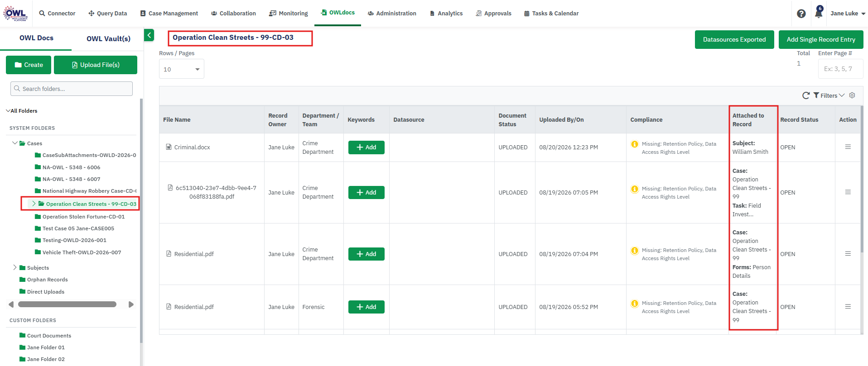Open the Collaboration menu
The image size is (868, 366).
[x=233, y=14]
